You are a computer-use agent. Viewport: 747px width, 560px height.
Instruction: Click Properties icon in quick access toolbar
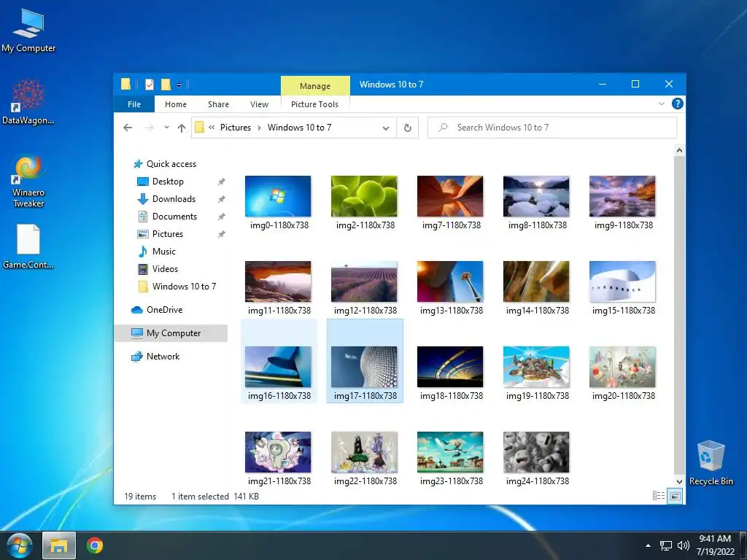150,85
